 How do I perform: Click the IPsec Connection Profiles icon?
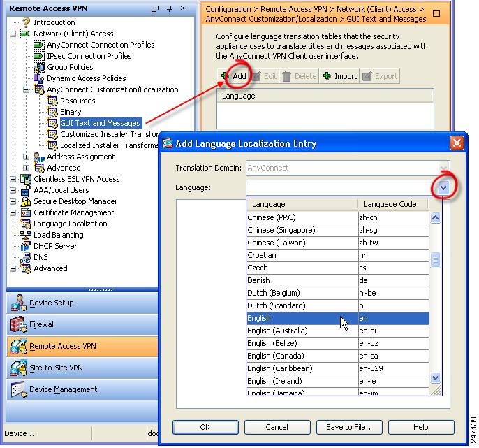tap(39, 56)
